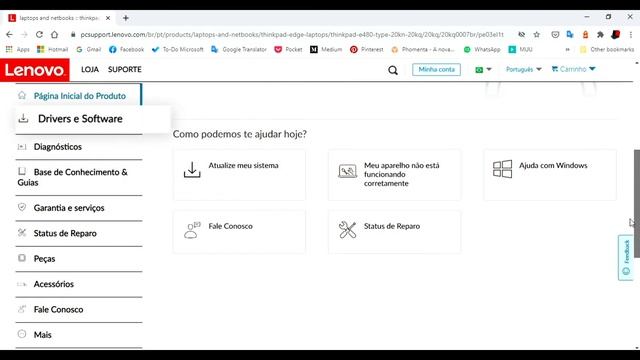The height and width of the screenshot is (360, 640).
Task: Click the tools icon beside sidebar Status de Reparo
Action: [22, 233]
